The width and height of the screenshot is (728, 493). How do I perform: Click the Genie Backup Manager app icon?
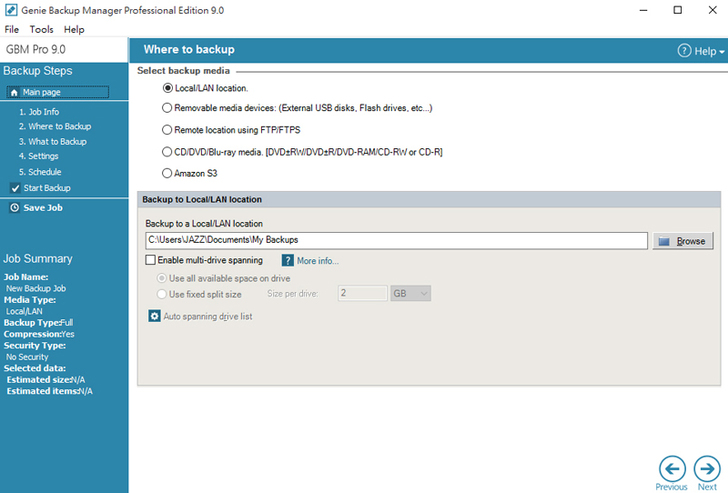(11, 10)
